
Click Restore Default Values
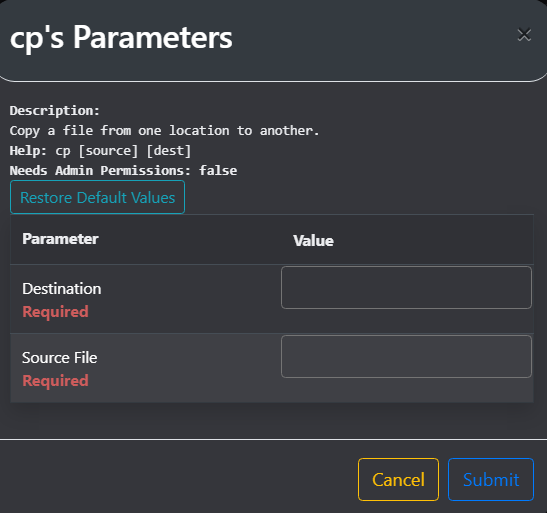[x=97, y=197]
